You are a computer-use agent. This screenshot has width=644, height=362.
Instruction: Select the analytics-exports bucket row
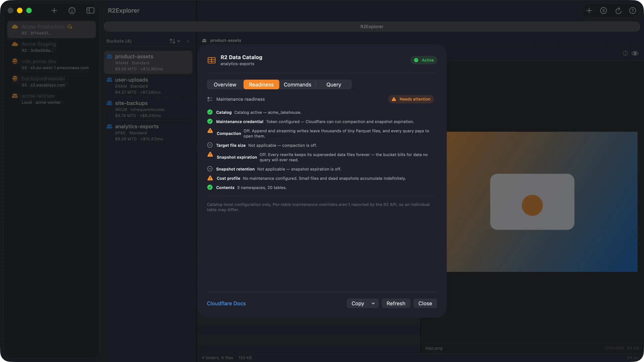tap(148, 132)
